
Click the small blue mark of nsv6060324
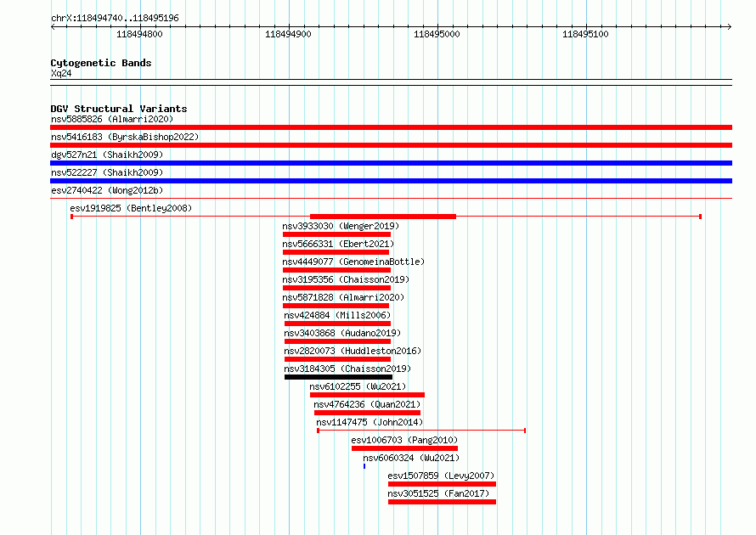tap(364, 466)
